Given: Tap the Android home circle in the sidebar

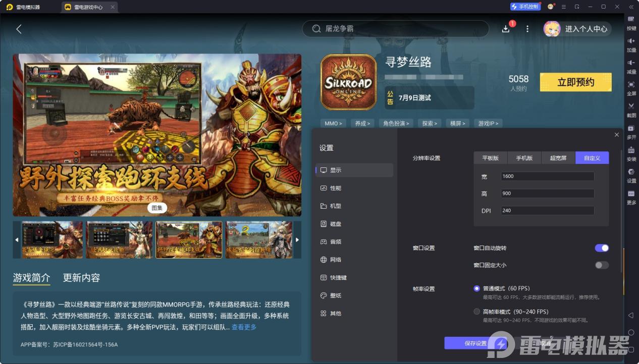Looking at the screenshot, I should [x=631, y=333].
